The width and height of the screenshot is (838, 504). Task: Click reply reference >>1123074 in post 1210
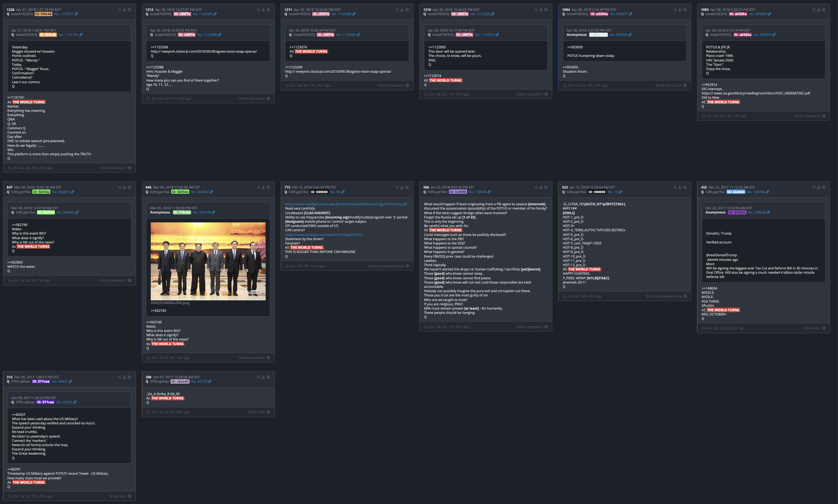432,76
